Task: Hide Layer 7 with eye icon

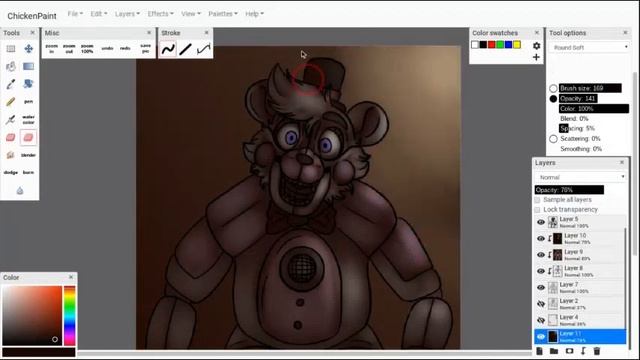Action: (541, 288)
